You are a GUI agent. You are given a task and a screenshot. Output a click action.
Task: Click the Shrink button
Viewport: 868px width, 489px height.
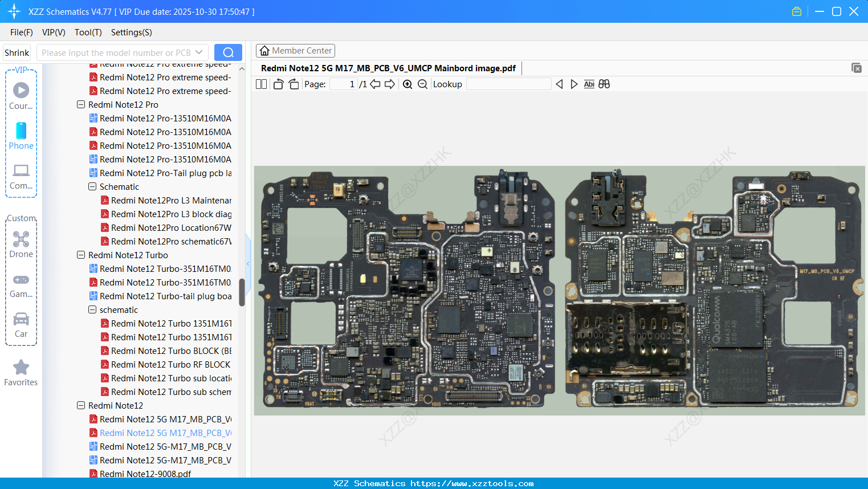(x=17, y=52)
